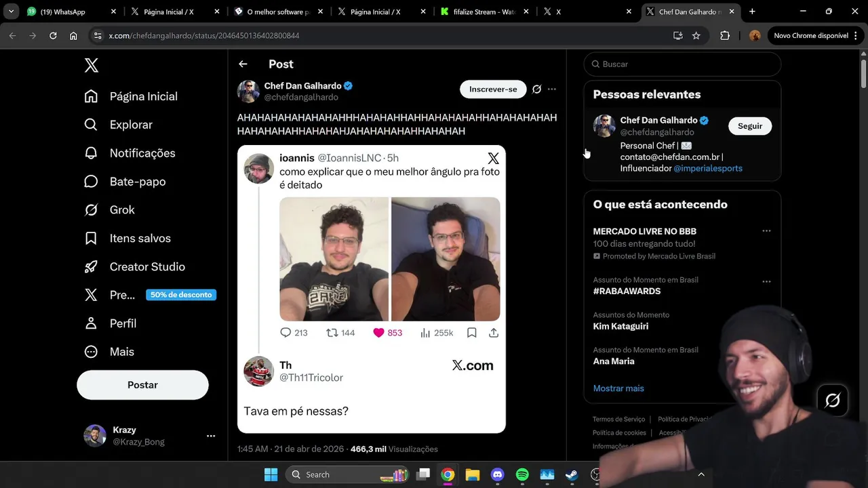Open the left photo in the embedded post
868x488 pixels.
[334, 259]
